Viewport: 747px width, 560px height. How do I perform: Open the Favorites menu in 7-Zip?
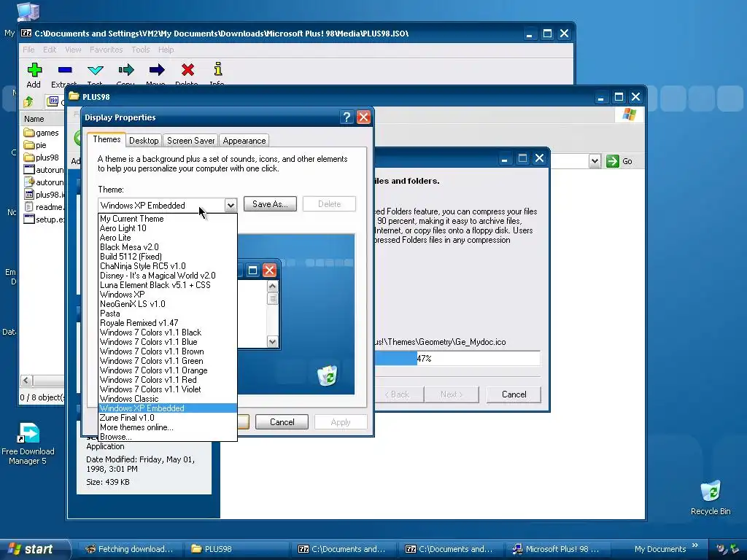tap(107, 50)
